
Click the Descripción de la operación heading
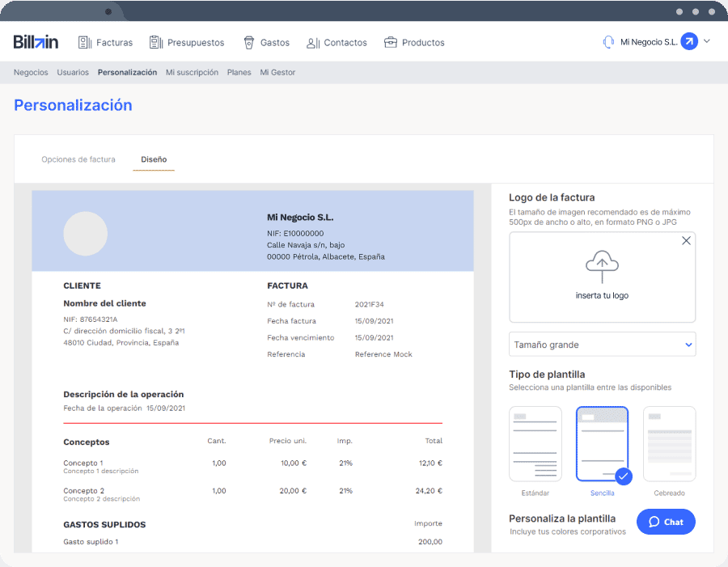pyautogui.click(x=124, y=394)
